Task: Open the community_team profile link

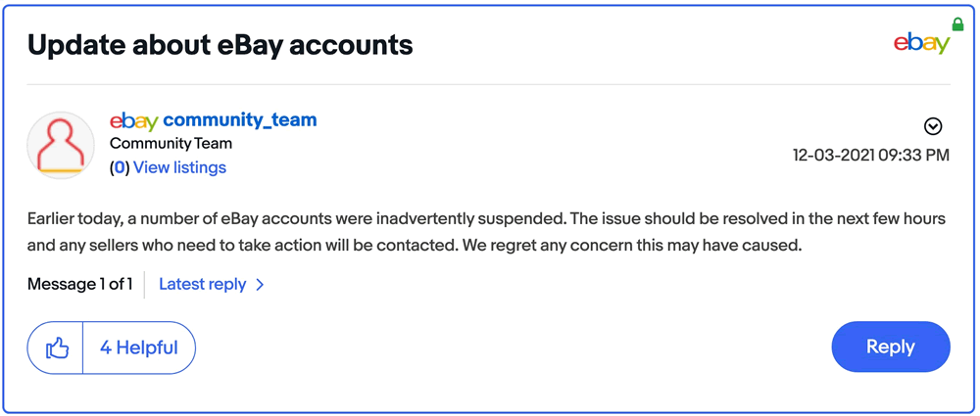Action: pos(240,119)
